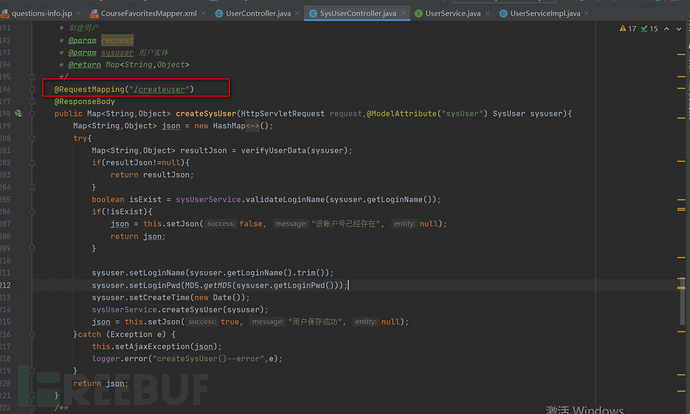Click the class icon on UserServiceImpl.java tab

click(503, 14)
